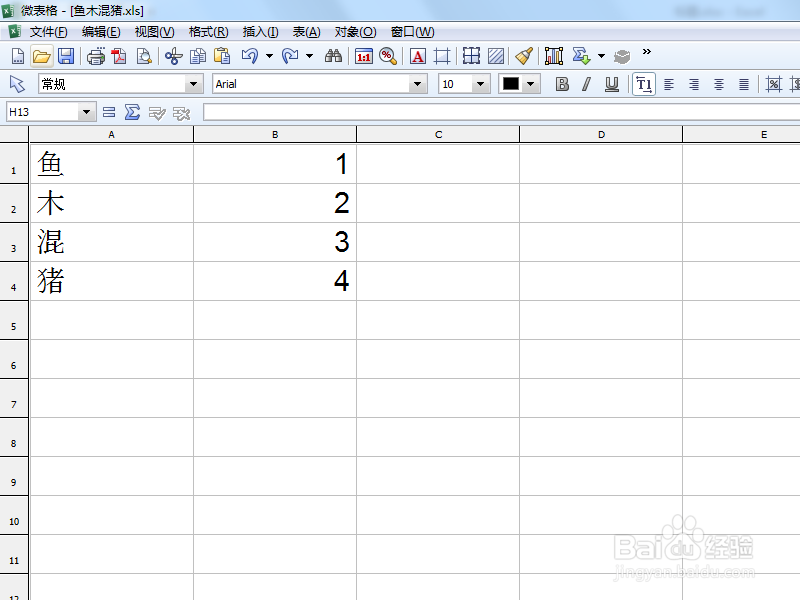This screenshot has height=600, width=800.
Task: Click the gray database cylinder icon
Action: point(622,56)
